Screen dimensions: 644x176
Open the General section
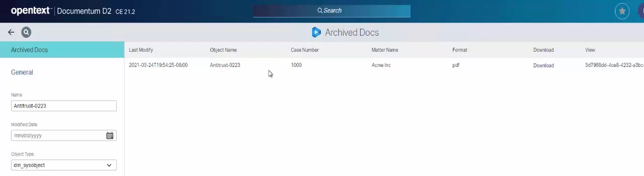click(22, 72)
